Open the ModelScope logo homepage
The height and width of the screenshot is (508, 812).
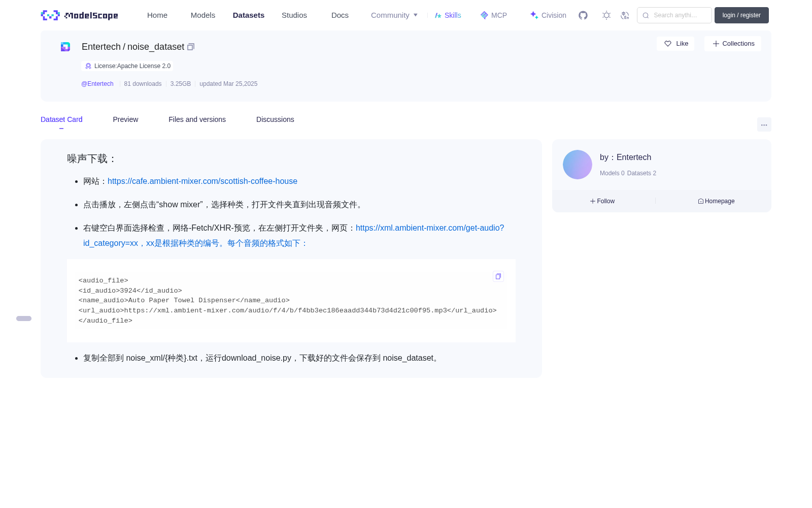pyautogui.click(x=80, y=15)
